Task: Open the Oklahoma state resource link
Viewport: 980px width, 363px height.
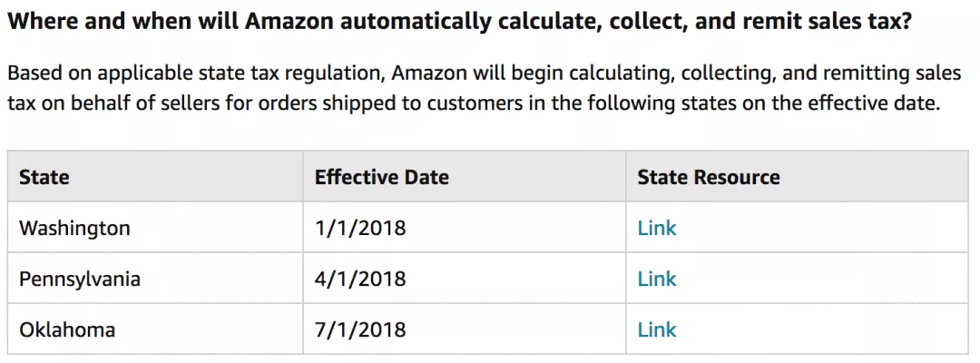Action: pyautogui.click(x=657, y=329)
